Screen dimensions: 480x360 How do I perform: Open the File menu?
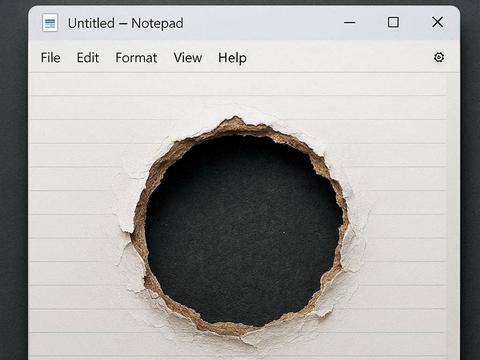[x=51, y=58]
